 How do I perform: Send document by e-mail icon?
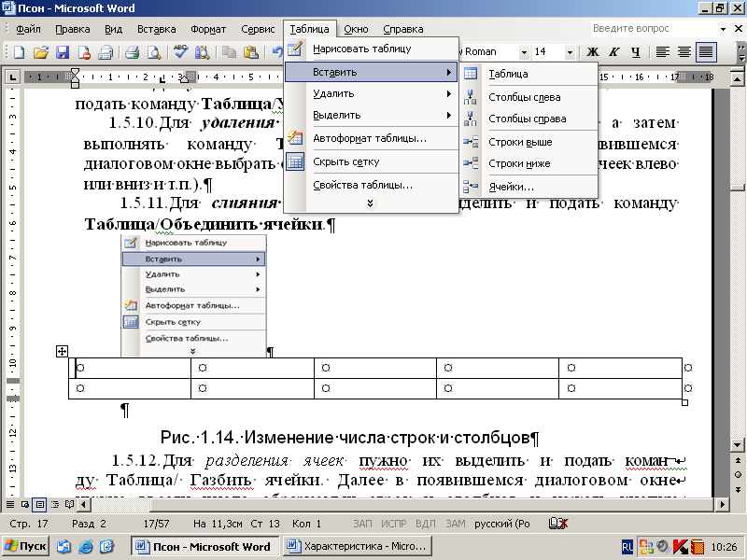coord(106,52)
